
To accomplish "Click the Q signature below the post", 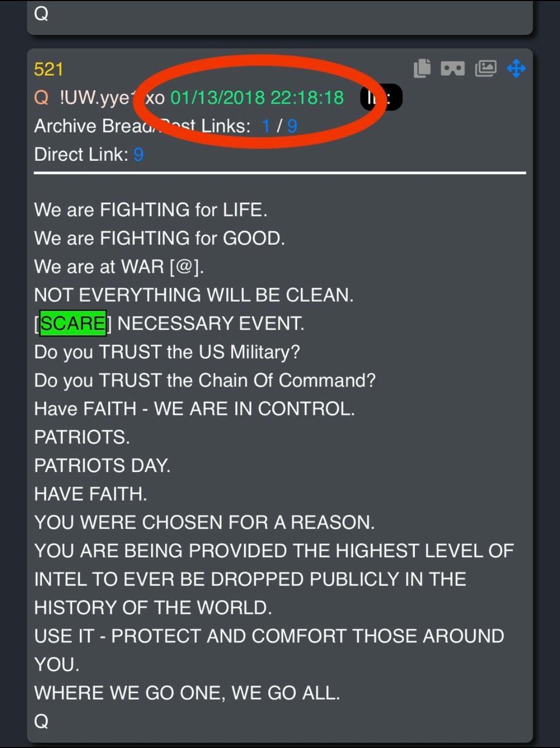I will coord(41,721).
